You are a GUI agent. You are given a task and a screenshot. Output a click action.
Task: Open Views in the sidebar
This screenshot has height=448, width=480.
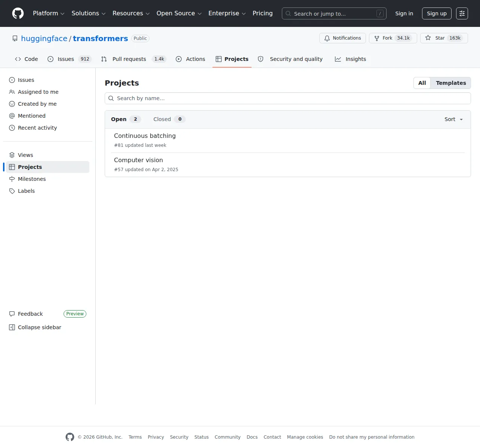[x=47, y=155]
